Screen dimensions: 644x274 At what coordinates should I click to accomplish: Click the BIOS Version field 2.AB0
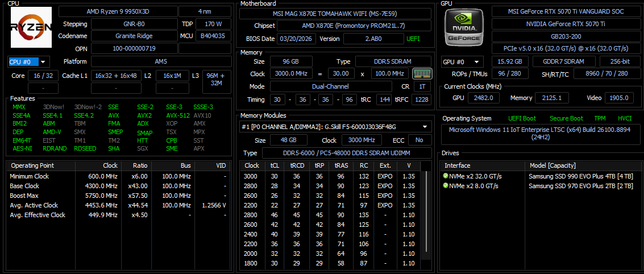[x=373, y=39]
